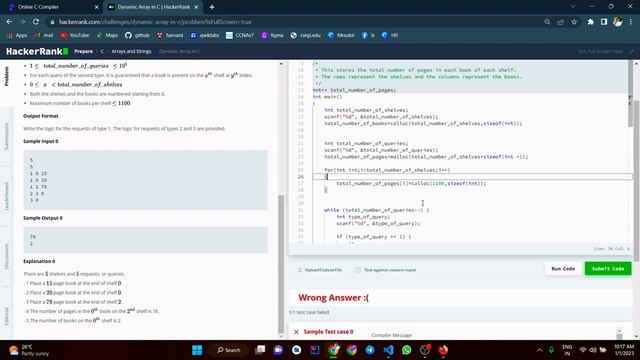Click Upload Code as File
640x360 pixels.
pyautogui.click(x=320, y=270)
